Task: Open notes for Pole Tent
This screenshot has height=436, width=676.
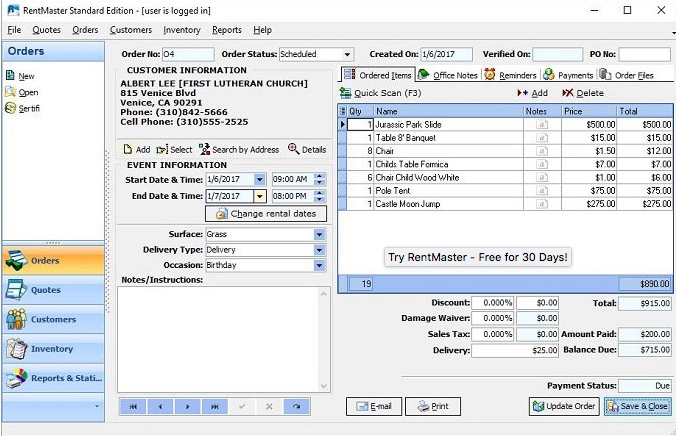Action: 542,191
